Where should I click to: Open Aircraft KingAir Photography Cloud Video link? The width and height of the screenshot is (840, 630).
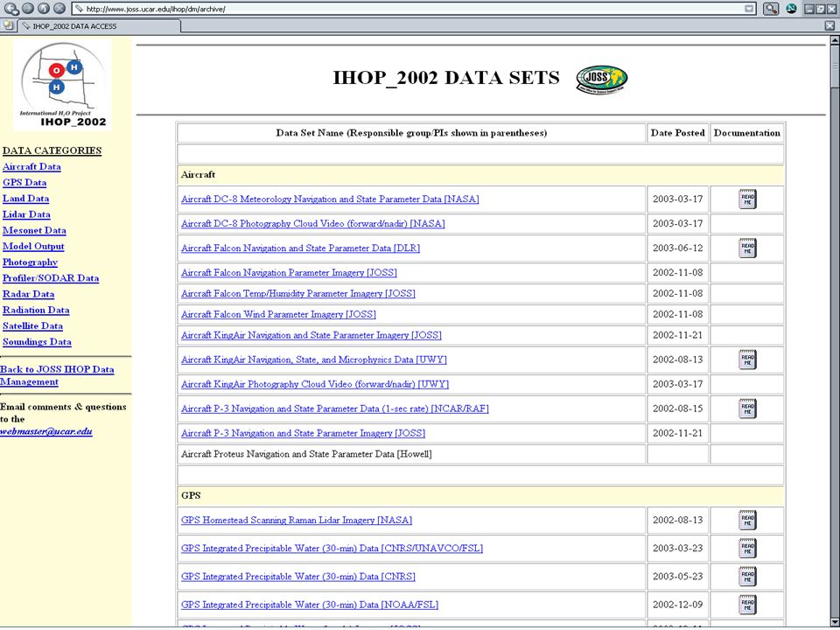315,384
